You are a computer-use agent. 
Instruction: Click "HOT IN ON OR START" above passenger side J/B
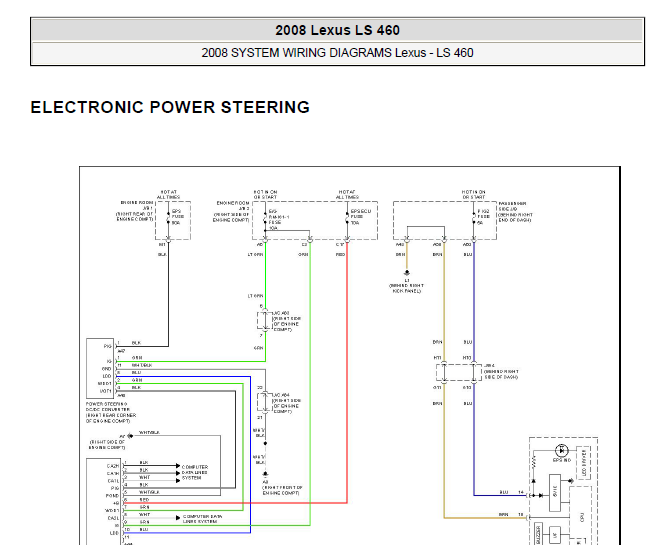(474, 195)
